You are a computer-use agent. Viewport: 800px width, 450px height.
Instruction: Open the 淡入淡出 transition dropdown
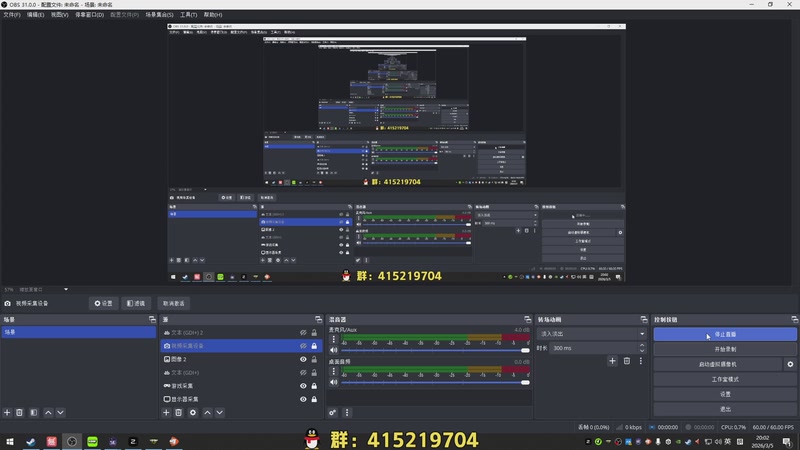point(591,334)
